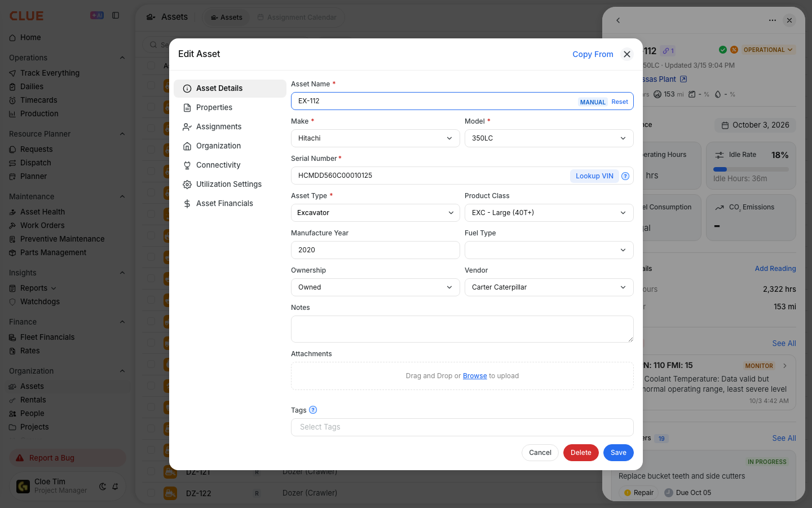
Task: Select the Assignments tab in Edit Asset
Action: (x=230, y=127)
